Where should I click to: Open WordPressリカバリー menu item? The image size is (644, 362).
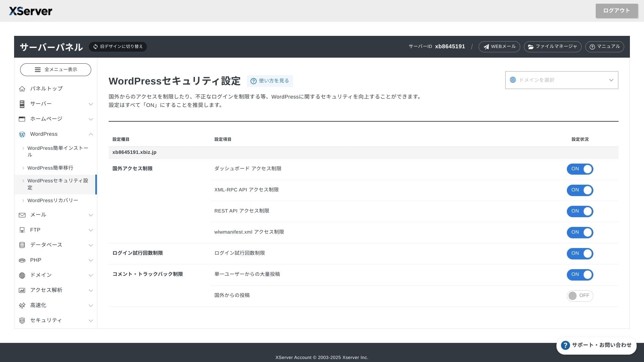click(x=56, y=200)
